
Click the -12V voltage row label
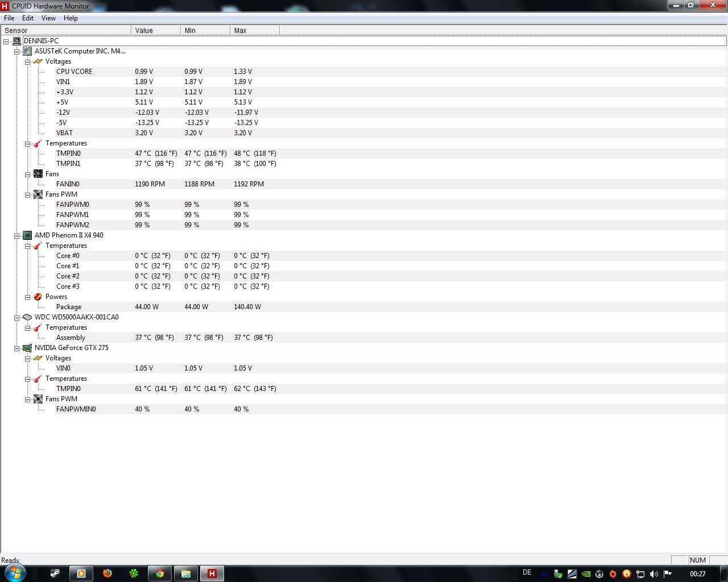63,113
